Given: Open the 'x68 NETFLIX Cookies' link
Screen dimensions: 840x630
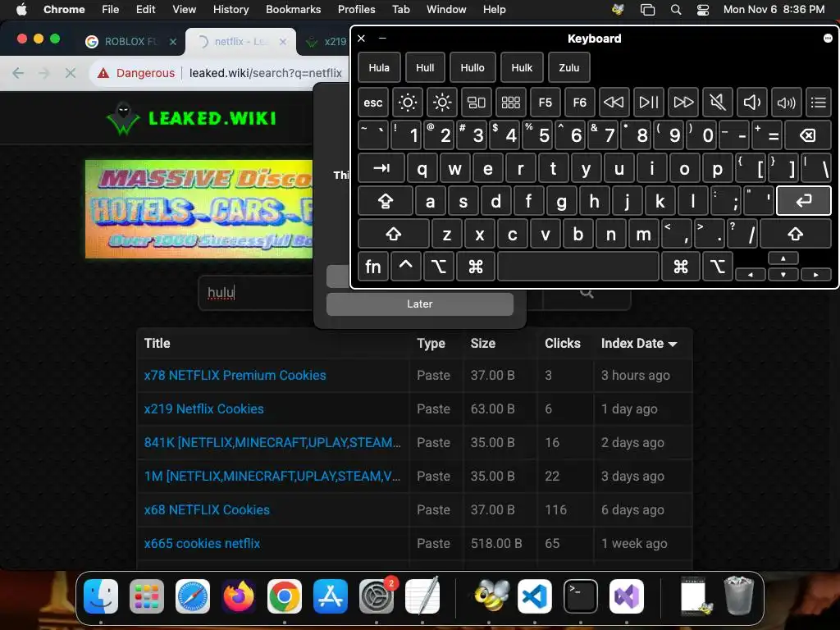Looking at the screenshot, I should 207,509.
